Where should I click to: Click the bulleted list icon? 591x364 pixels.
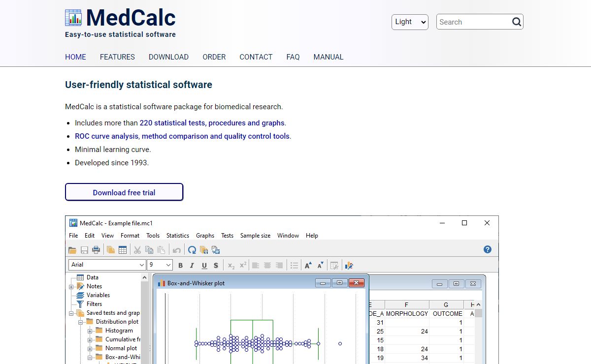click(x=294, y=266)
